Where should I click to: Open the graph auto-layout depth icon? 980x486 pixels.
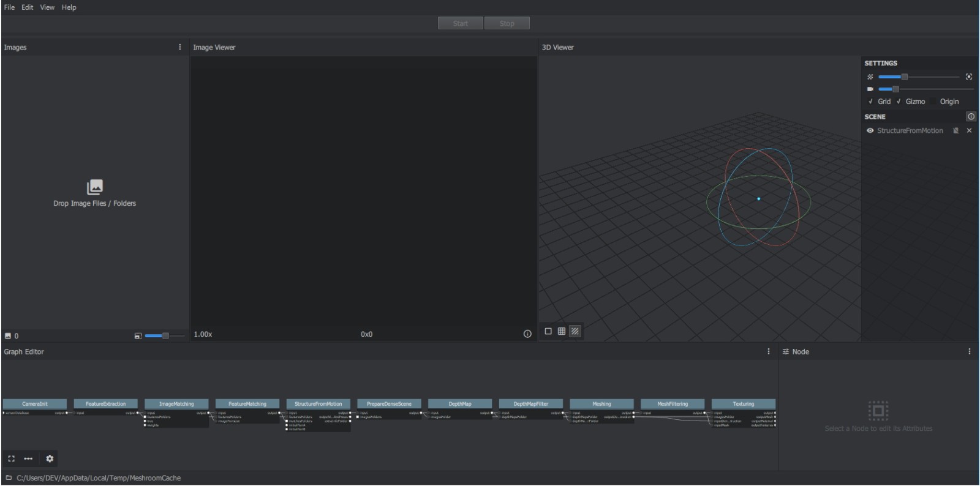[28, 458]
